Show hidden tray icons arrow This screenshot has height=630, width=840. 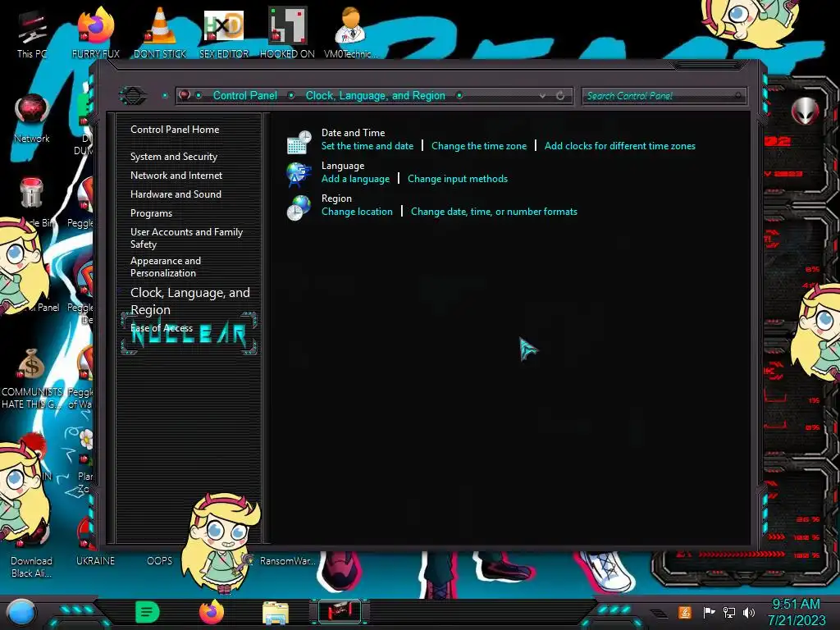(659, 614)
